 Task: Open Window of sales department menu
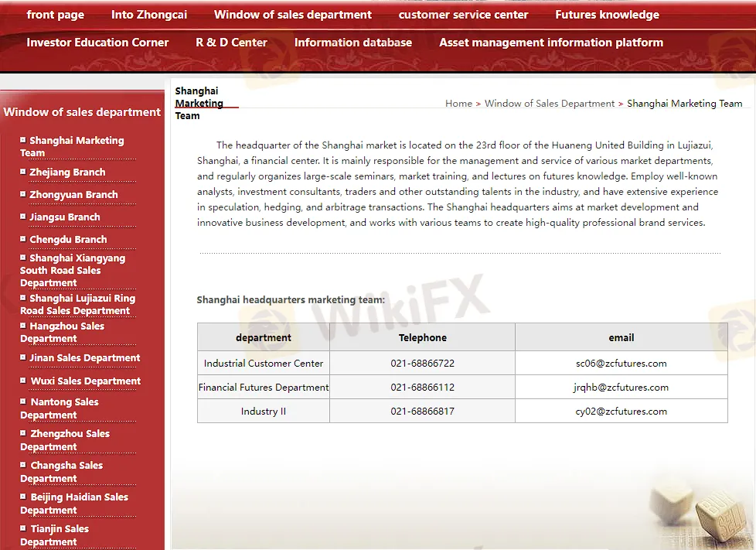point(292,15)
